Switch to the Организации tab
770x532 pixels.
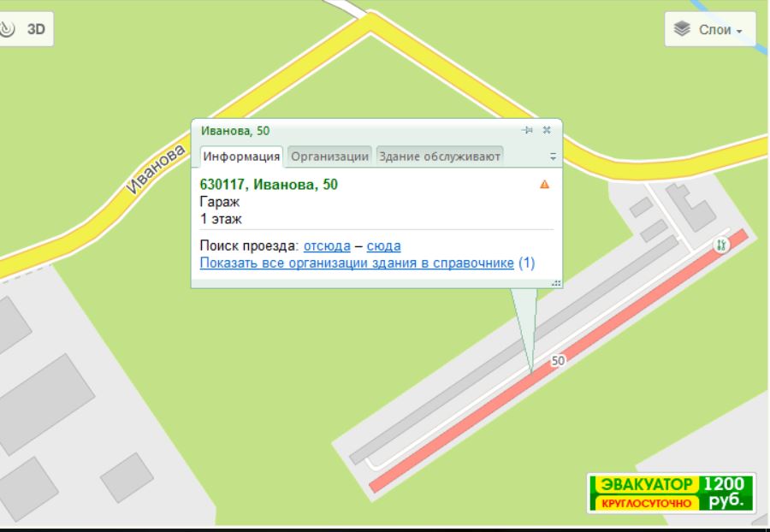coord(329,157)
